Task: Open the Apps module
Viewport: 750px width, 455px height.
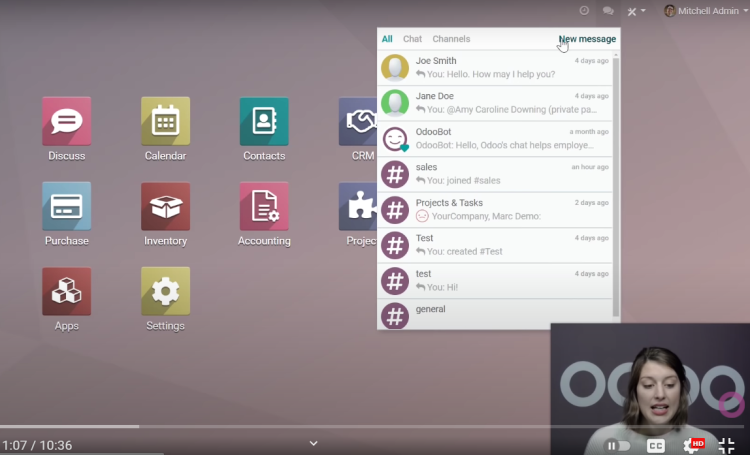Action: tap(66, 291)
